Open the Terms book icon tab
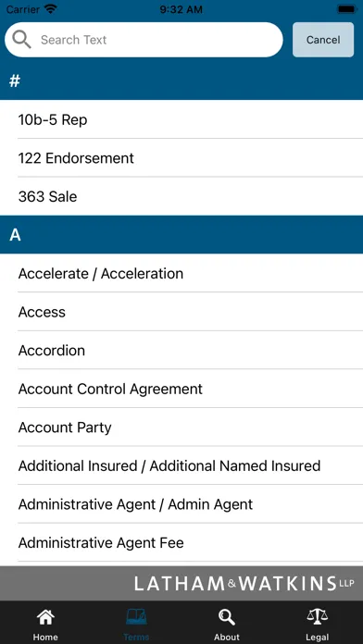The width and height of the screenshot is (363, 644). (x=136, y=617)
